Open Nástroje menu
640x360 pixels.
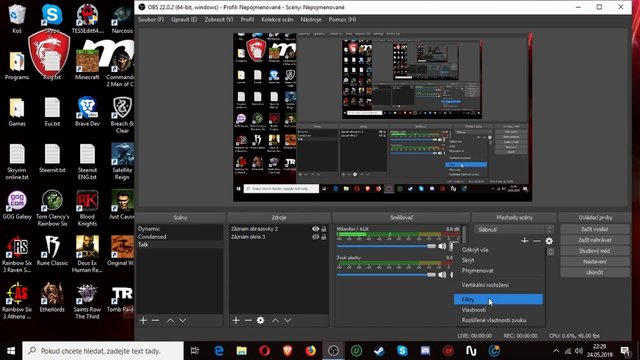tap(311, 20)
